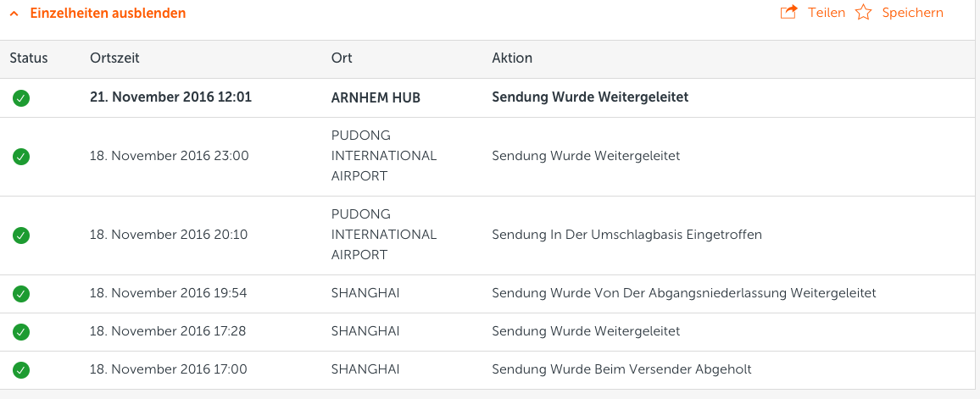
Task: Click the green checkmark for 20:10 Pudong row
Action: point(21,236)
